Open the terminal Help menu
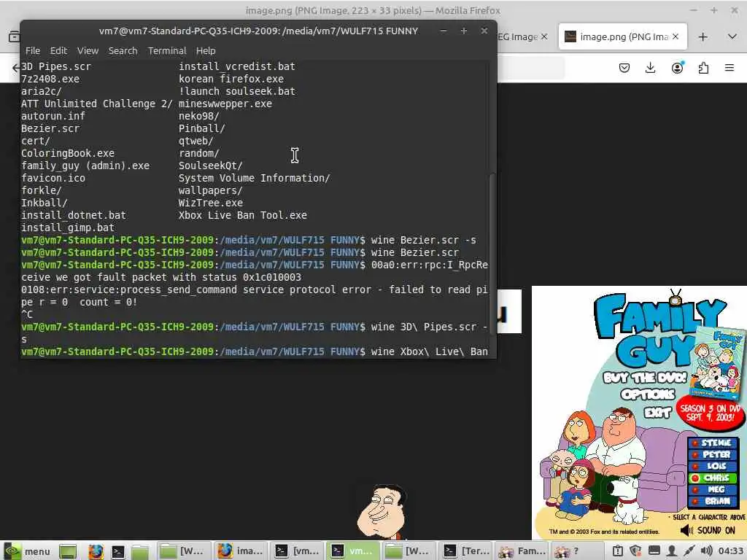 pos(206,50)
